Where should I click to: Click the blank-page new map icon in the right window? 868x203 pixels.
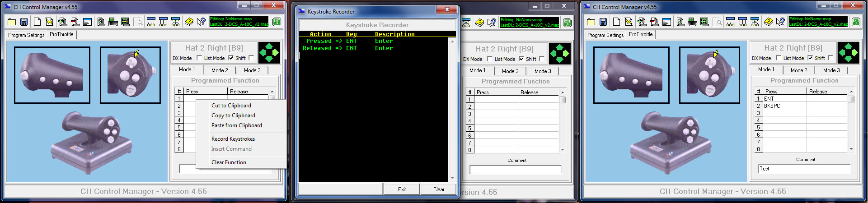click(x=616, y=22)
